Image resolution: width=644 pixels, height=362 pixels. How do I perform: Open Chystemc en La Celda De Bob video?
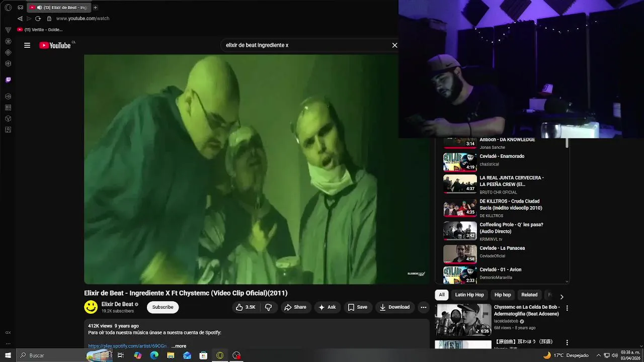(x=498, y=320)
